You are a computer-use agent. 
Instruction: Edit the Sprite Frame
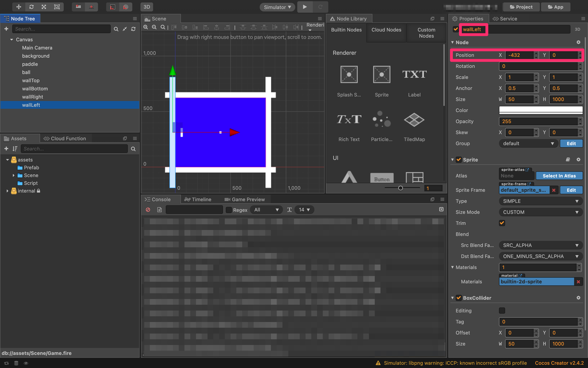tap(571, 190)
